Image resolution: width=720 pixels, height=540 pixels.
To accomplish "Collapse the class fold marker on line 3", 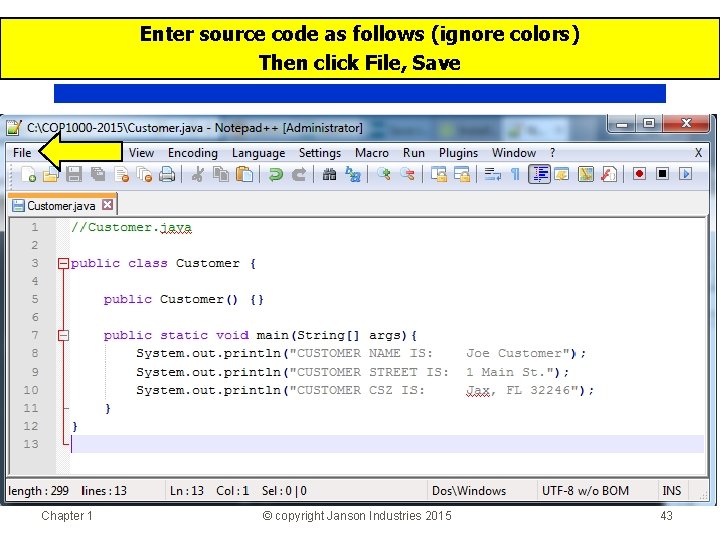I will click(63, 263).
